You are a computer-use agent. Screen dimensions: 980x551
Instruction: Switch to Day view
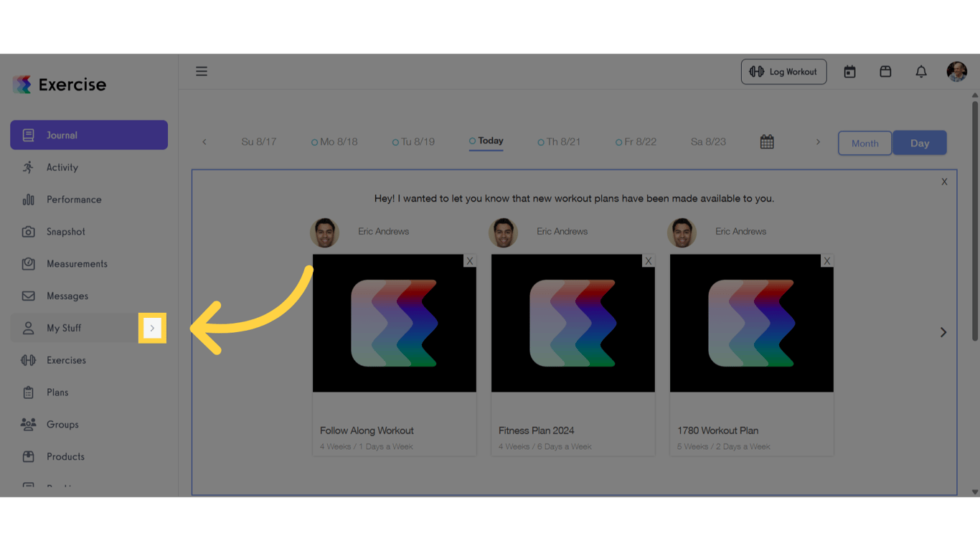(x=920, y=143)
